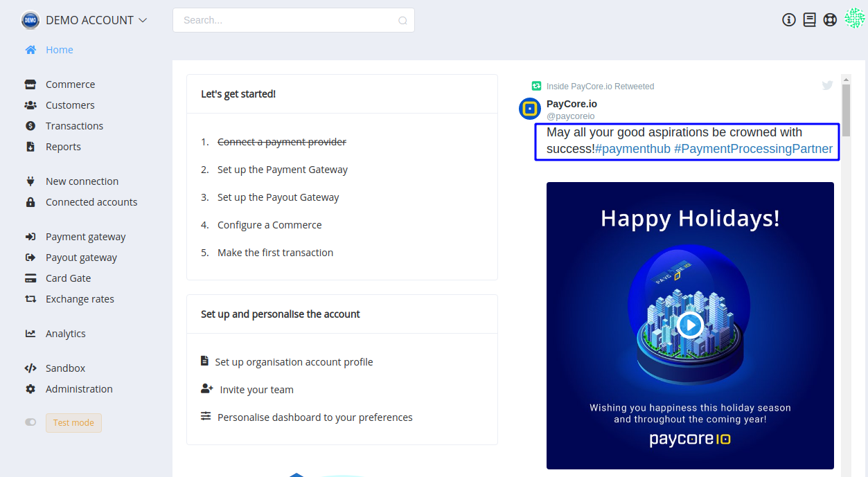Open Home in the sidebar
Viewport: 868px width, 477px height.
(x=60, y=50)
